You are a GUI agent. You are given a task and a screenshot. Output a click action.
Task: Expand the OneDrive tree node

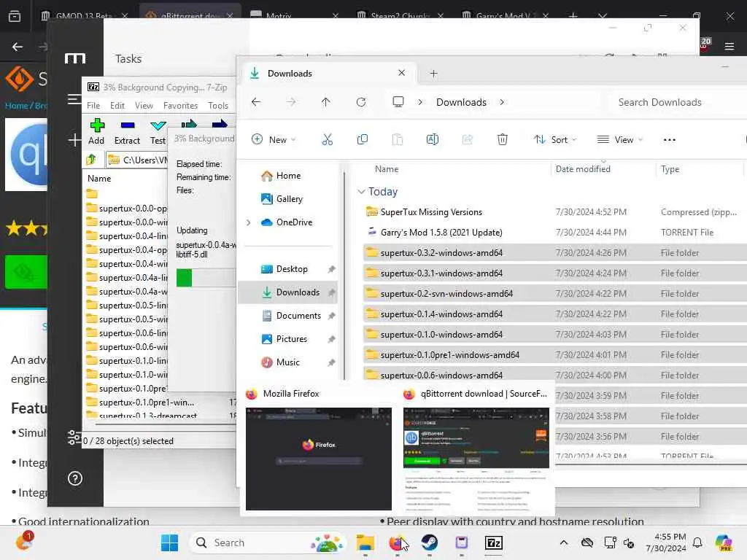click(248, 222)
